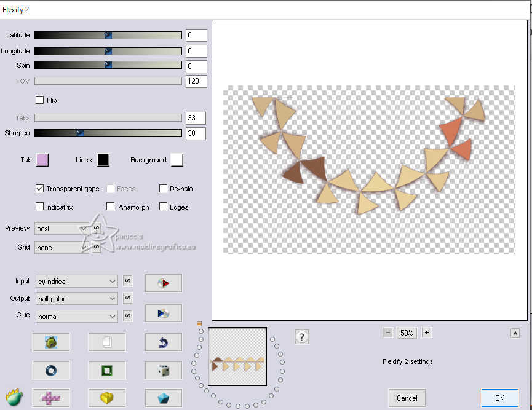Viewport: 532px width, 410px height.
Task: Click the blue arrow disc icon button
Action: 163,313
